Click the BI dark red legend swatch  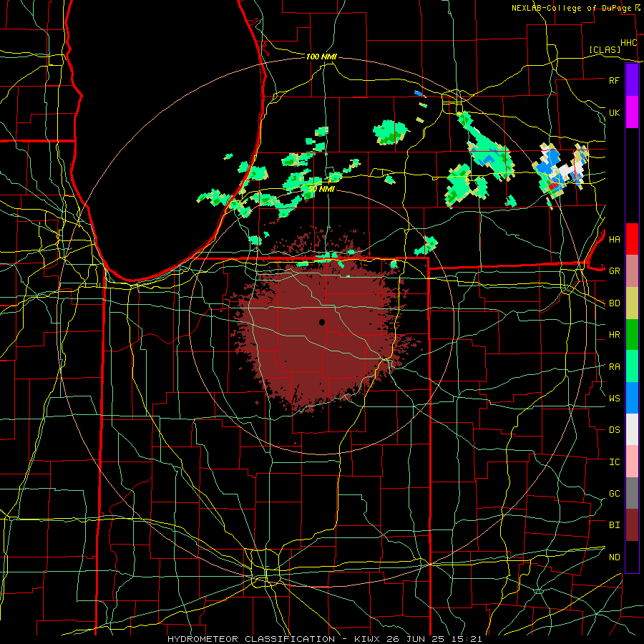[632, 525]
